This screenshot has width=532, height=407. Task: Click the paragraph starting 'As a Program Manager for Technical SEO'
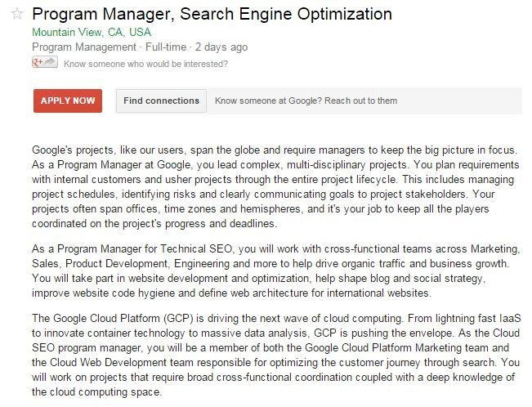pos(274,271)
